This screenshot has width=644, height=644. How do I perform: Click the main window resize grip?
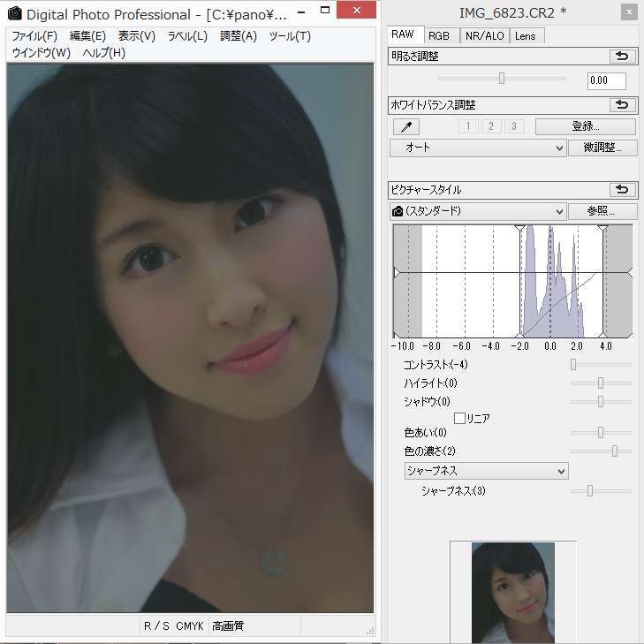pos(370,632)
